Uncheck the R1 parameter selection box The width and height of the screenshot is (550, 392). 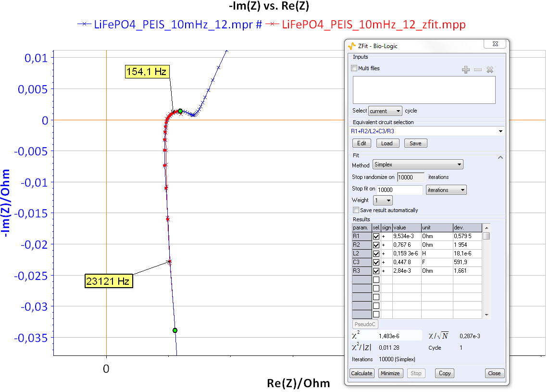pyautogui.click(x=375, y=236)
